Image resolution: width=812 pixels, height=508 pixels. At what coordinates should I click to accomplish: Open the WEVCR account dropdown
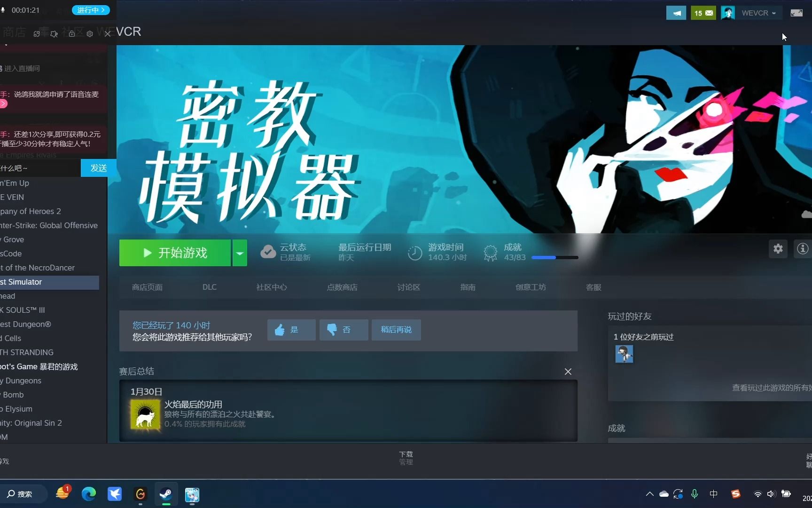point(759,13)
